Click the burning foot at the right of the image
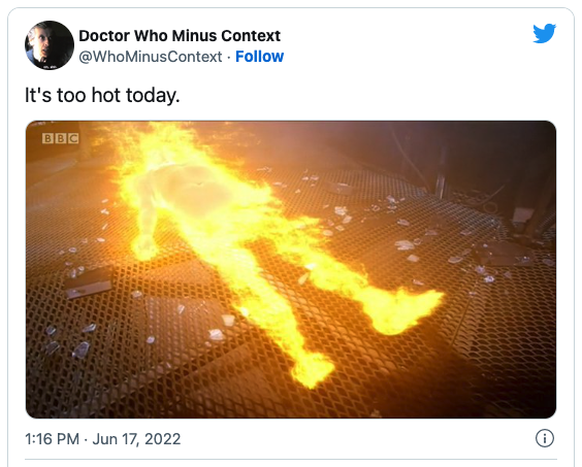Image resolution: width=582 pixels, height=467 pixels. (x=405, y=310)
